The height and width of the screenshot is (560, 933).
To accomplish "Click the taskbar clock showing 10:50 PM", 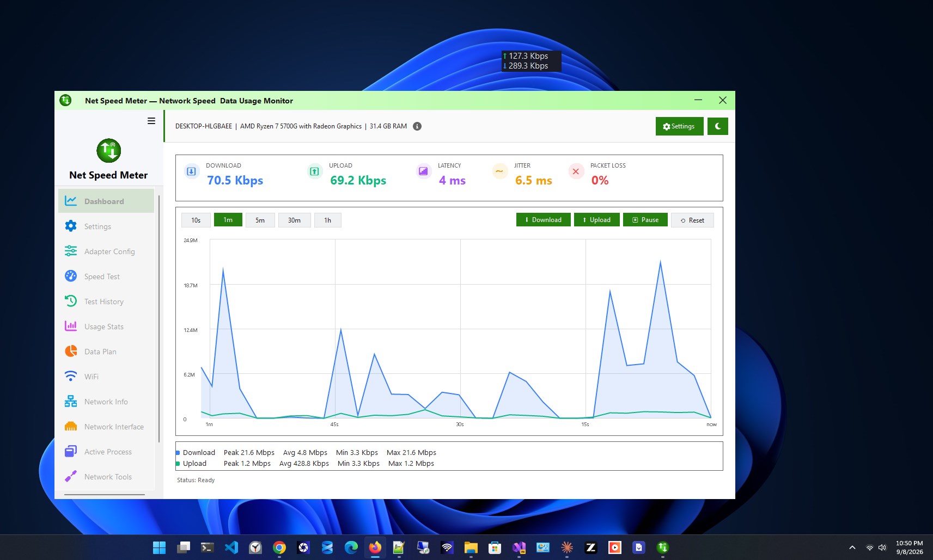I will click(910, 547).
